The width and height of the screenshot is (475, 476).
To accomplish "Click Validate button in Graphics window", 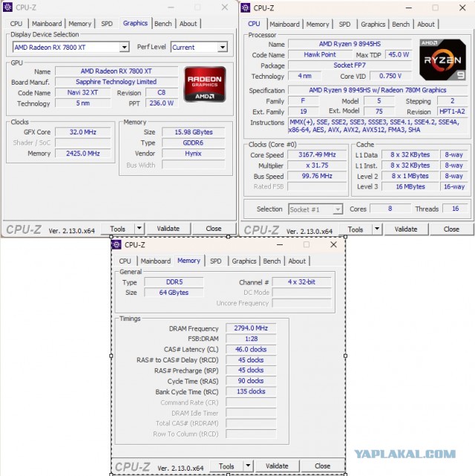I will pyautogui.click(x=168, y=229).
